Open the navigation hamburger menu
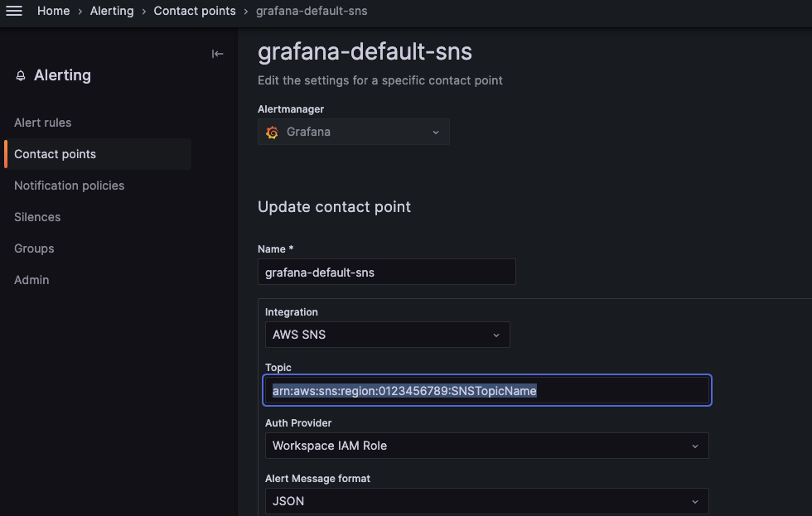 [x=14, y=11]
